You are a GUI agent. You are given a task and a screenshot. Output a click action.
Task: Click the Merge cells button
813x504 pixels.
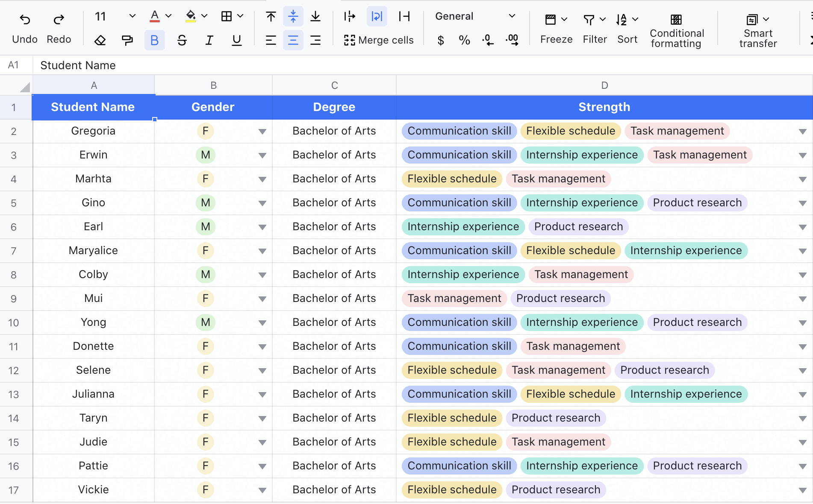379,40
